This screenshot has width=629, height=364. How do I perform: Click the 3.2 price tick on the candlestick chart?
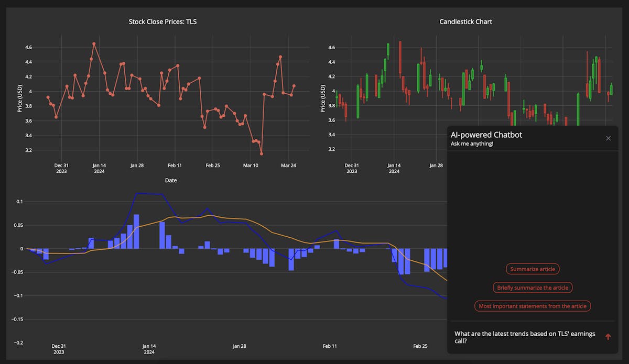[x=331, y=149]
